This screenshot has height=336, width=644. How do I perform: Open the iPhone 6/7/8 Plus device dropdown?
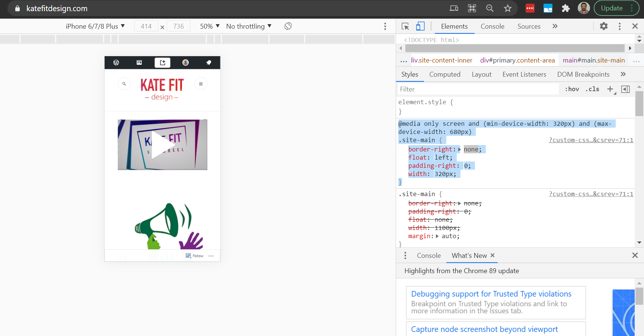click(x=95, y=26)
